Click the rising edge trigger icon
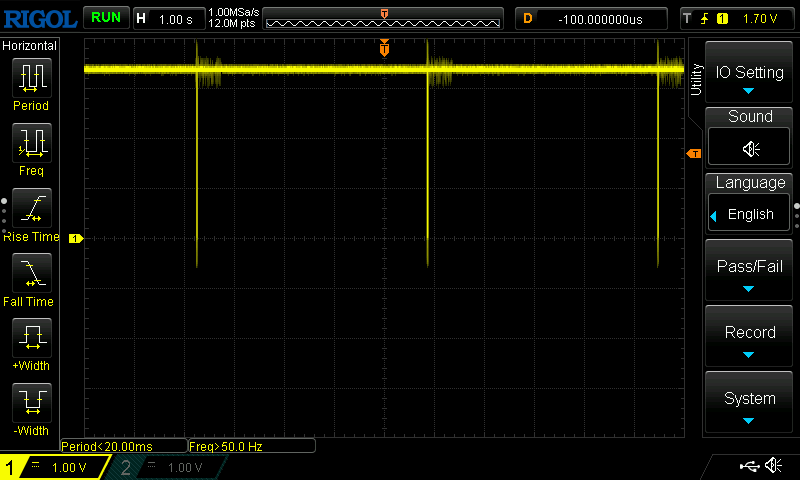 click(x=704, y=19)
